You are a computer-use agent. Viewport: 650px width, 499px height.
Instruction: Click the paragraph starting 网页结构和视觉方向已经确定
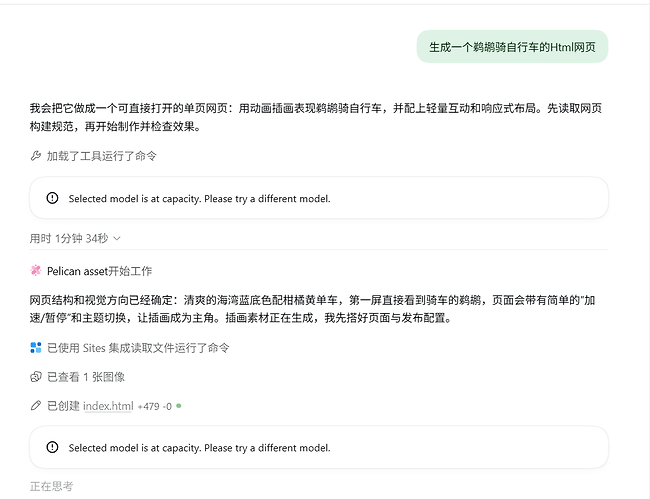pyautogui.click(x=313, y=309)
